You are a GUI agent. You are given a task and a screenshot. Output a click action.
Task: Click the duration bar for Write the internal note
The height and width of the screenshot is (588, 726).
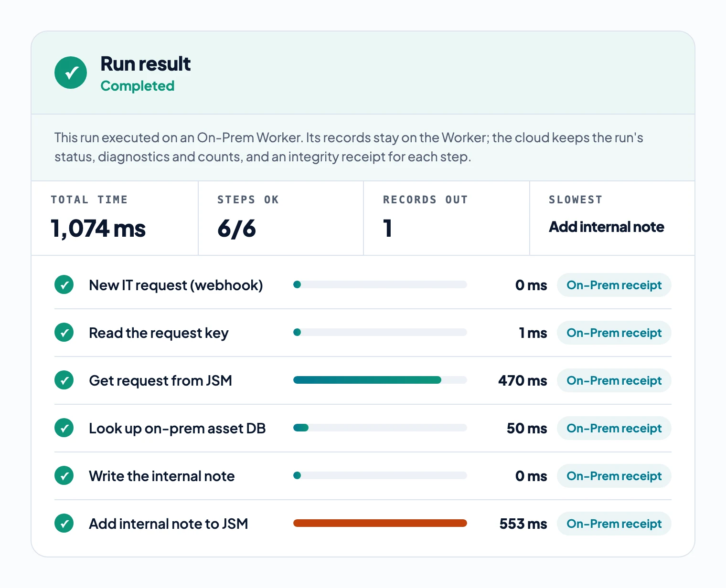point(380,475)
